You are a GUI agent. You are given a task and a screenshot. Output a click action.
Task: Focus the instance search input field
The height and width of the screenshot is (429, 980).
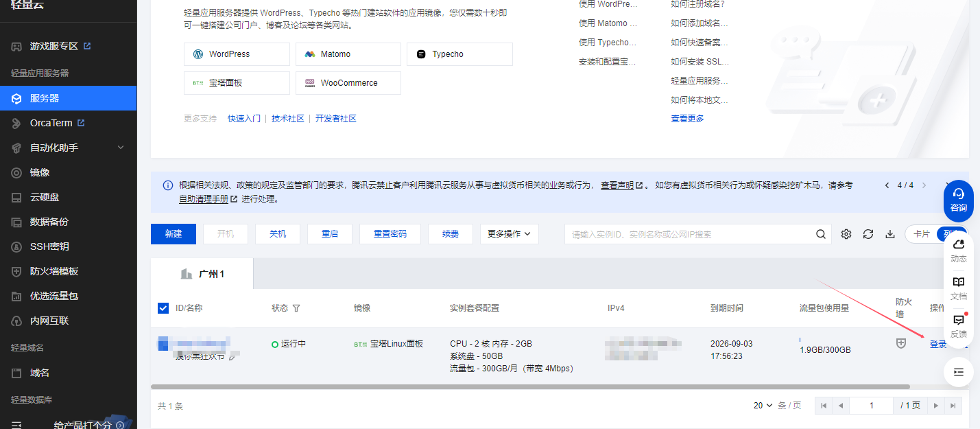689,234
